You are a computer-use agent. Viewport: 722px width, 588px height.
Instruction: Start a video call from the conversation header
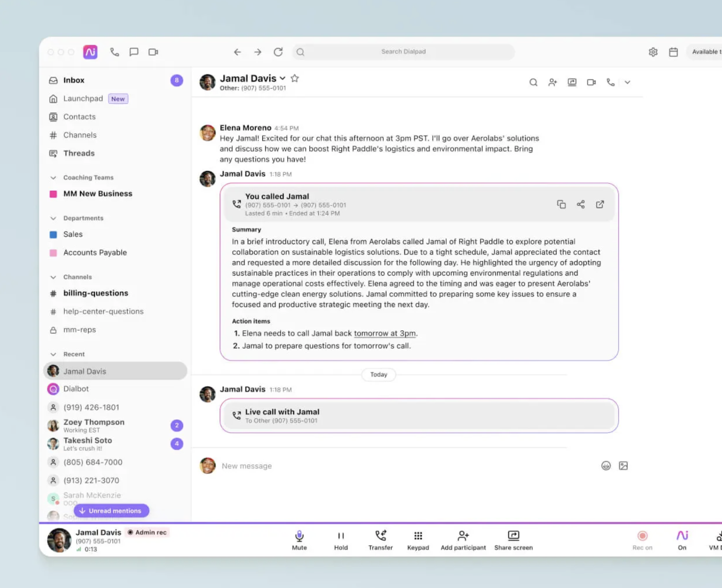[x=591, y=82]
